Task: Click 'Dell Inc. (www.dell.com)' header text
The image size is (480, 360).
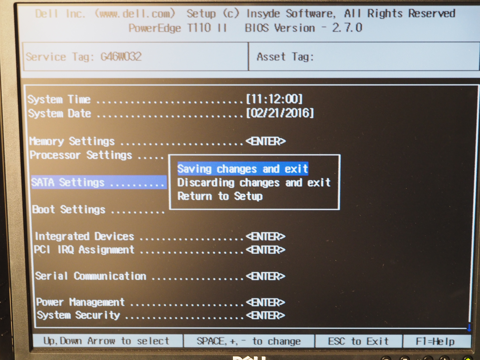Action: coord(105,14)
